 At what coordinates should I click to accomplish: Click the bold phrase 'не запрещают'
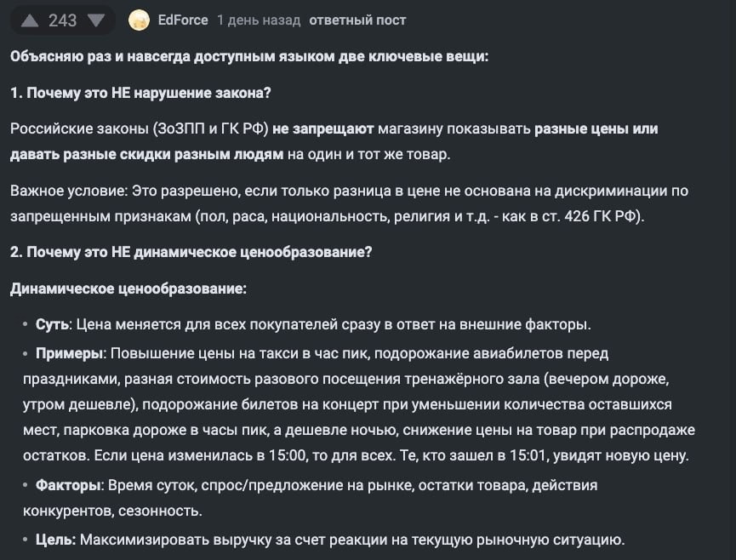(x=323, y=129)
